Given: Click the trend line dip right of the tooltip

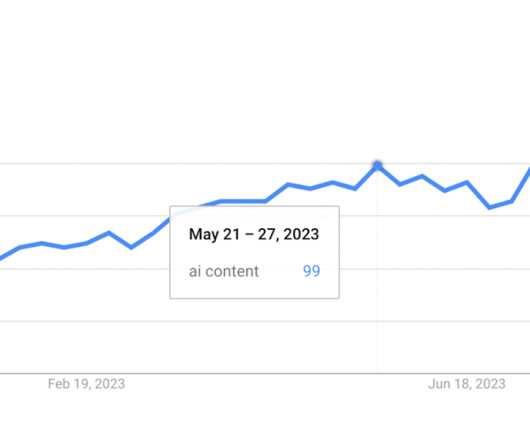Looking at the screenshot, I should point(355,189).
